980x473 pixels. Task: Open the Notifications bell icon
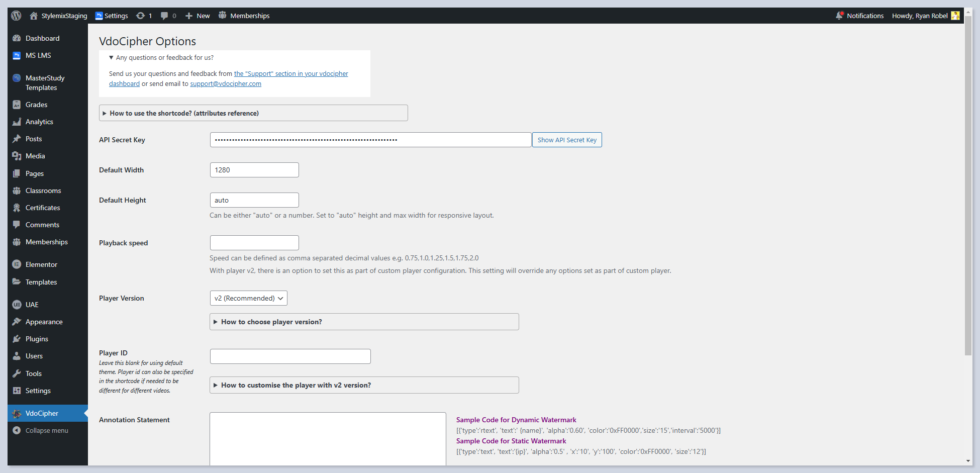pyautogui.click(x=839, y=16)
